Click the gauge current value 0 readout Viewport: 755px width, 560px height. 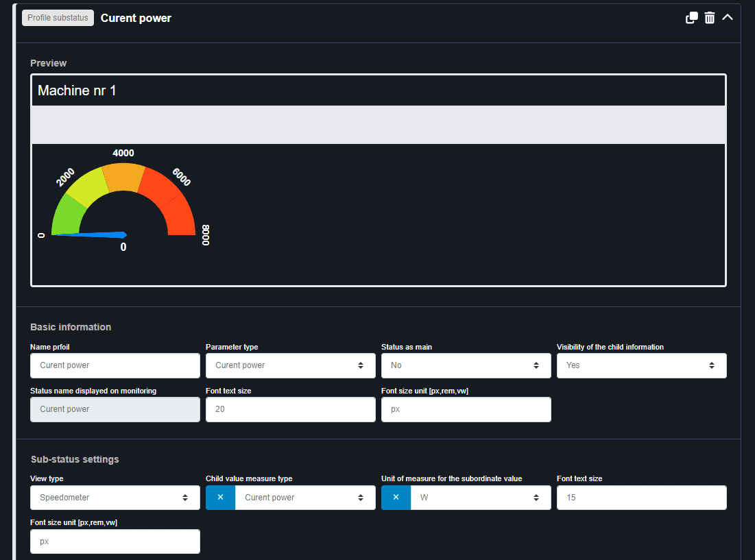[x=123, y=247]
